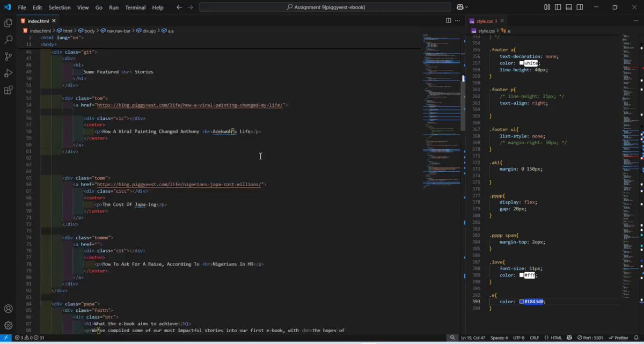644x344 pixels.
Task: Open the Go menu
Action: [x=99, y=8]
